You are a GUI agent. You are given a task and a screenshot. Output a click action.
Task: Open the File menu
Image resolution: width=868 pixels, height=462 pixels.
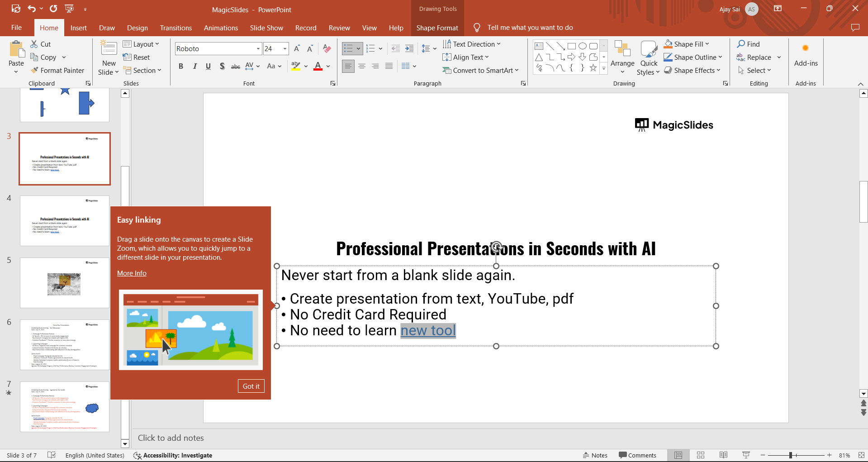(17, 28)
